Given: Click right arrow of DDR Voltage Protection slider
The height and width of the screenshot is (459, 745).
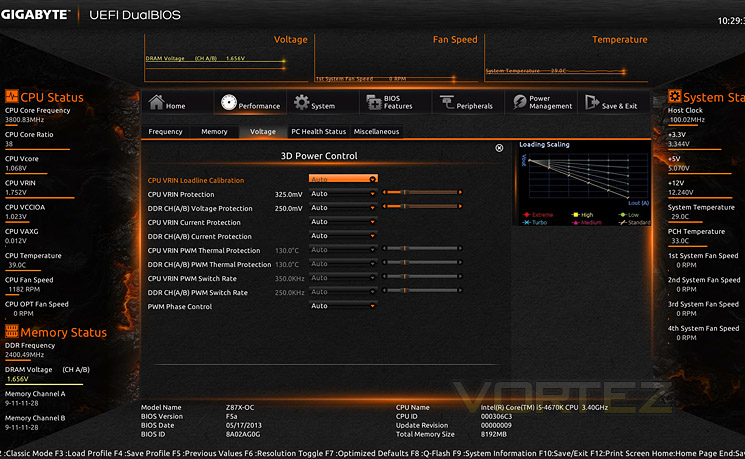Looking at the screenshot, I should tap(460, 206).
